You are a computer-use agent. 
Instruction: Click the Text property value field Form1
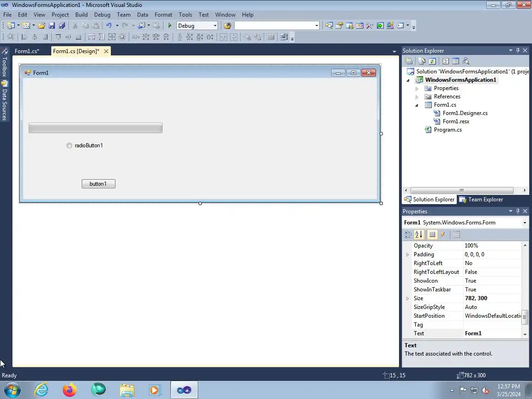(492, 333)
